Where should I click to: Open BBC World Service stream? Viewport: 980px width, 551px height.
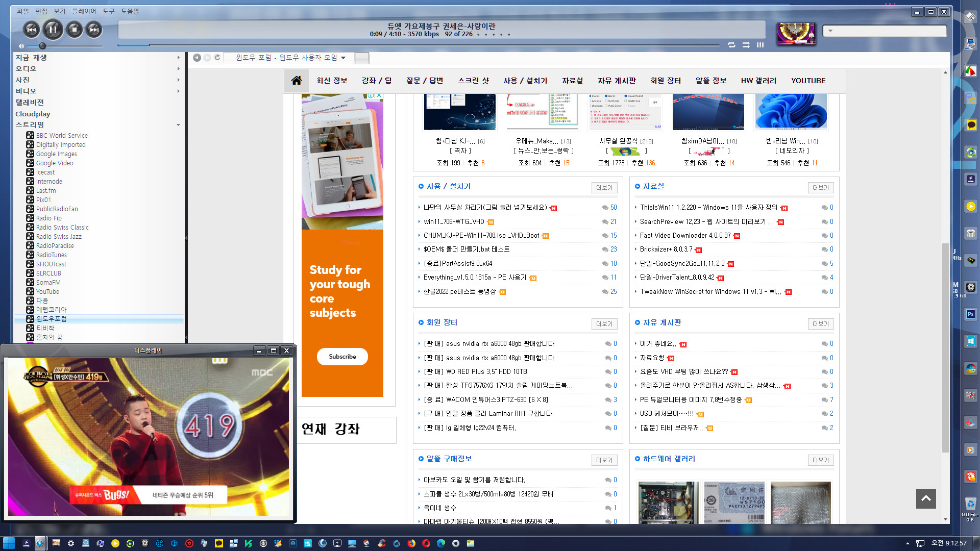pyautogui.click(x=62, y=135)
